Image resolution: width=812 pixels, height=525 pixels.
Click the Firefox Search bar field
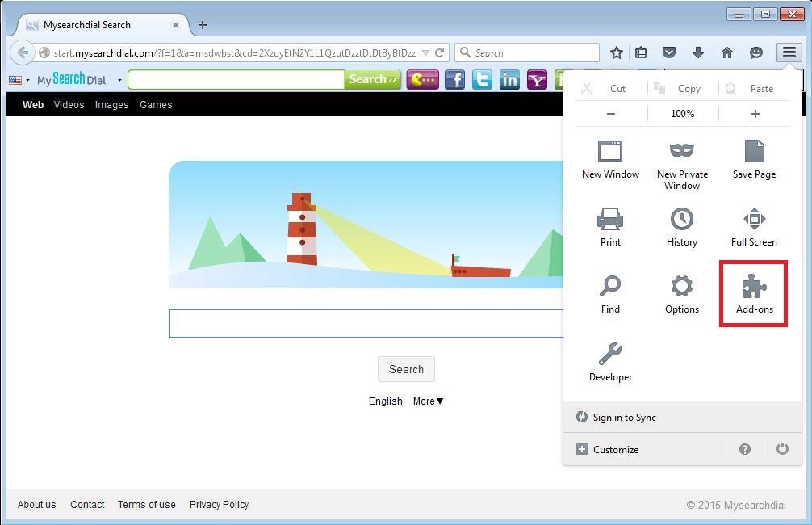pyautogui.click(x=526, y=52)
